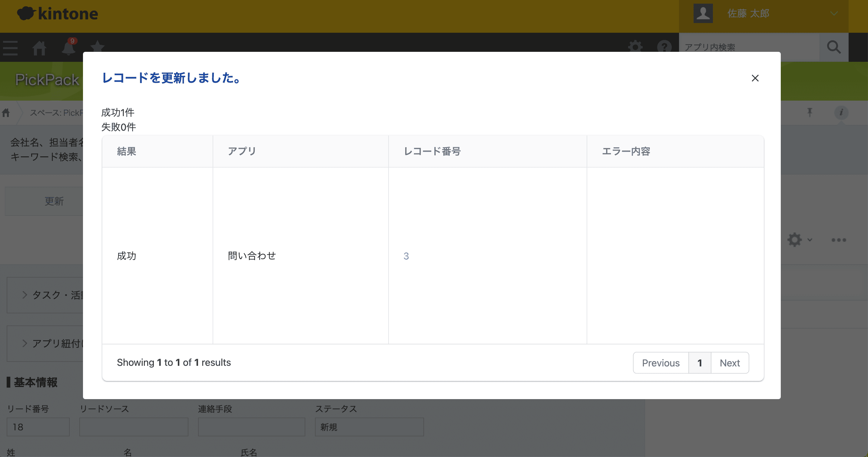
Task: Open the three-dot more options menu
Action: click(838, 240)
